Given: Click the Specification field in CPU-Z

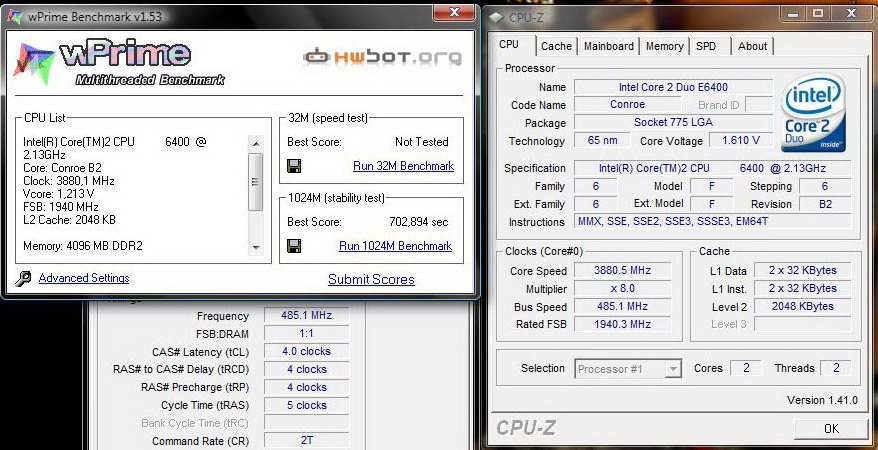Looking at the screenshot, I should (x=712, y=168).
